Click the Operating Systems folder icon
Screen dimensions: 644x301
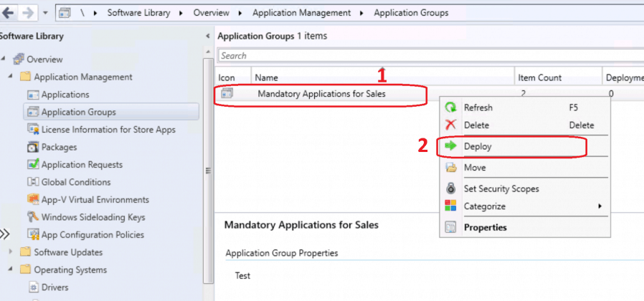click(26, 269)
